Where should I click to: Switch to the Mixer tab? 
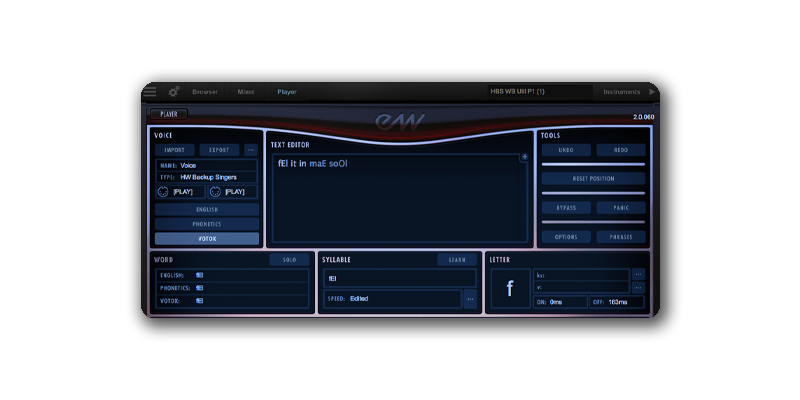pos(246,91)
